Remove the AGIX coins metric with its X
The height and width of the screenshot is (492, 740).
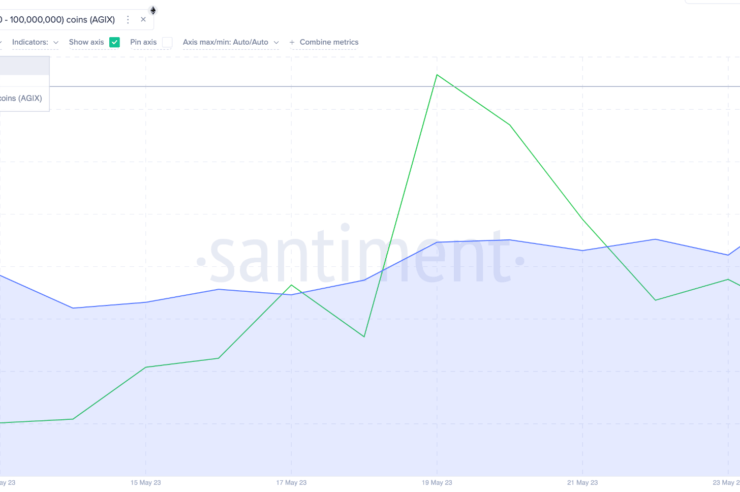[143, 20]
